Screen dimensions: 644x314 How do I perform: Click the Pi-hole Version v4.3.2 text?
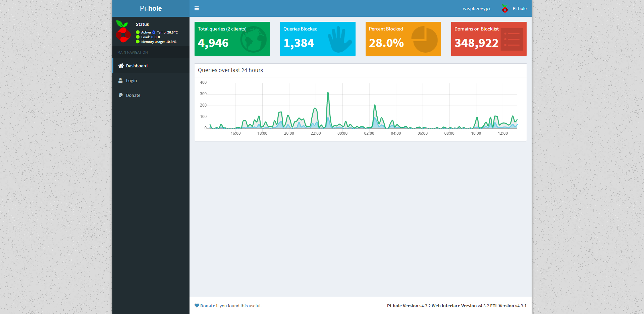click(409, 306)
